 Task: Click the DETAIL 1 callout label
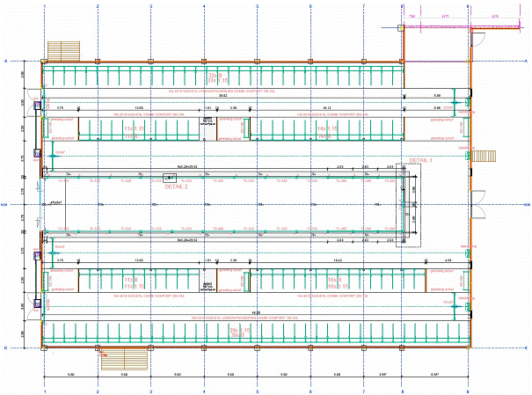[x=421, y=160]
